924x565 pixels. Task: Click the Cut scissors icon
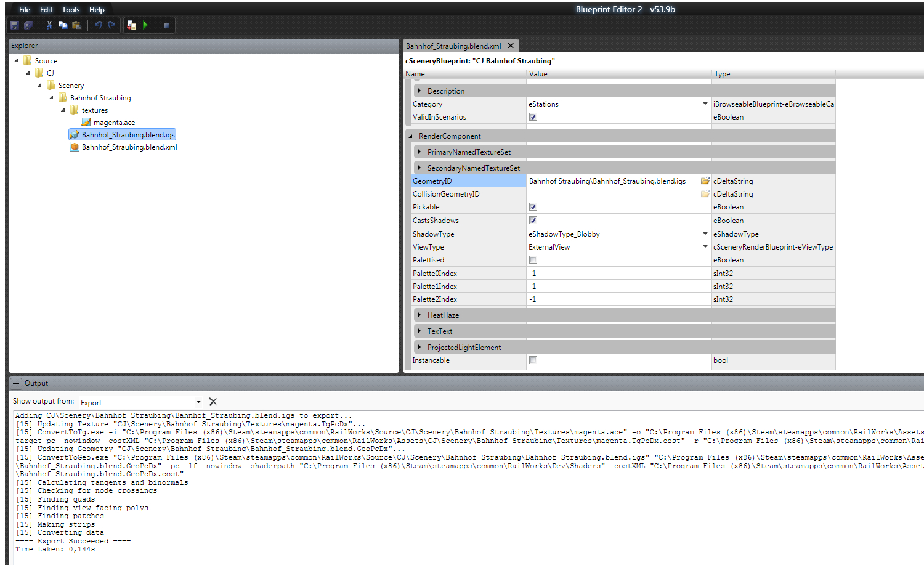(x=49, y=25)
